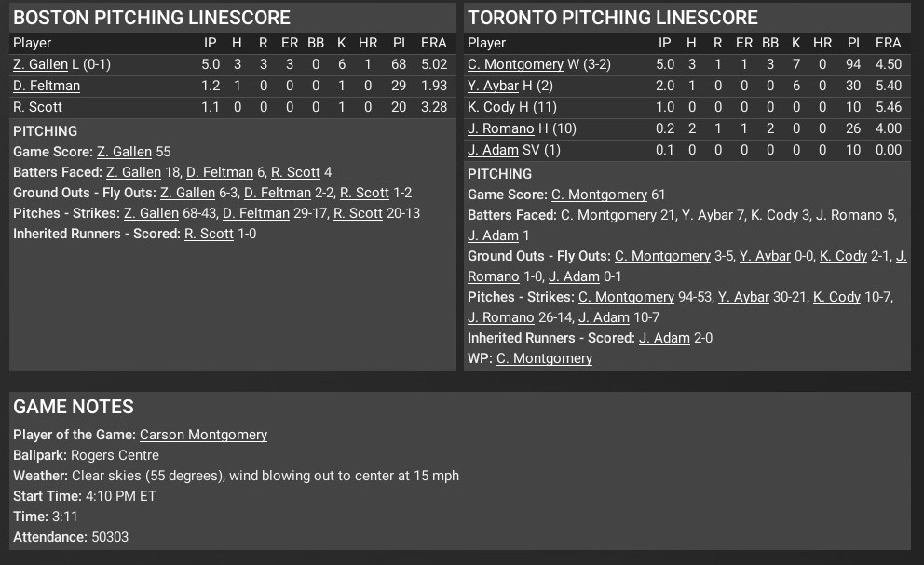Viewport: 924px width, 565px height.
Task: Open J. Romano link in Toronto linescore table
Action: coord(500,128)
